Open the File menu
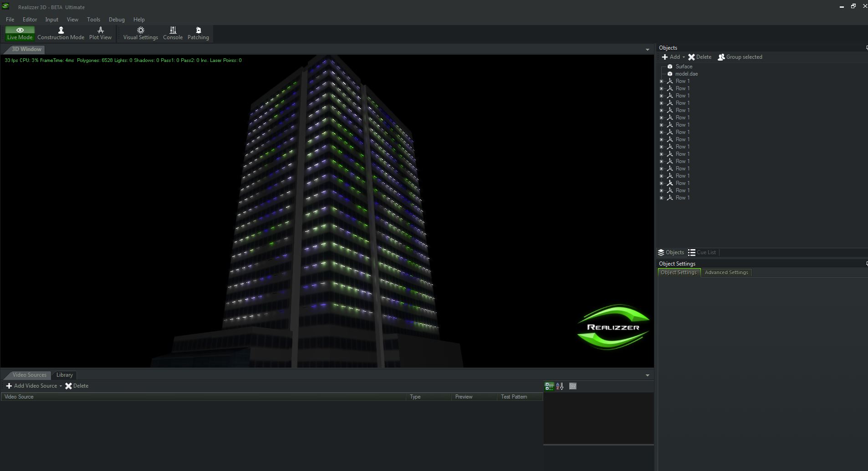Image resolution: width=868 pixels, height=471 pixels. point(10,20)
